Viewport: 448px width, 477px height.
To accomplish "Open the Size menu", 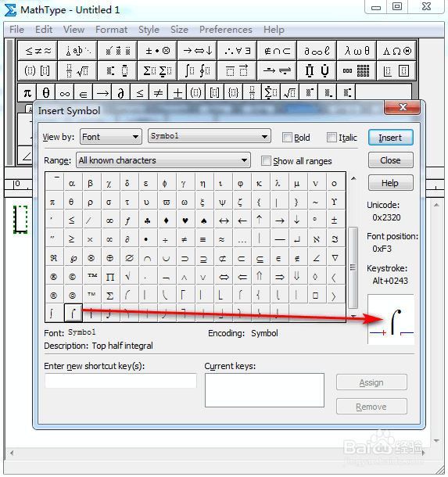I will point(179,30).
